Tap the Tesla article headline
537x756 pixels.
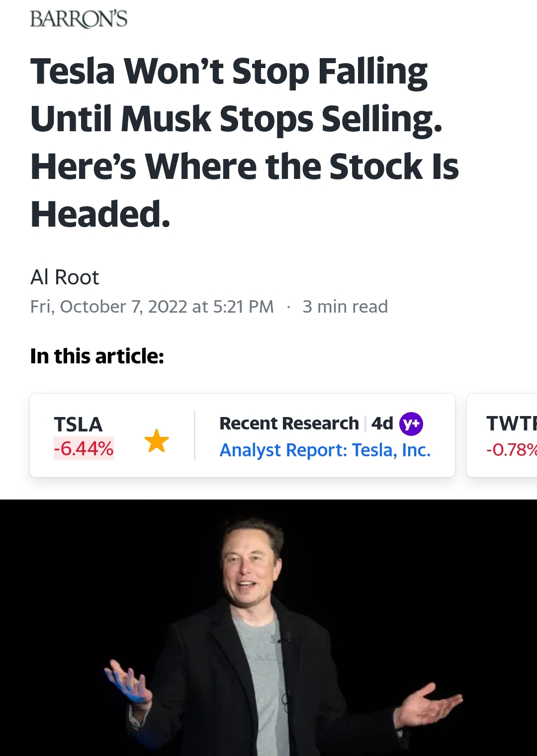pos(244,142)
